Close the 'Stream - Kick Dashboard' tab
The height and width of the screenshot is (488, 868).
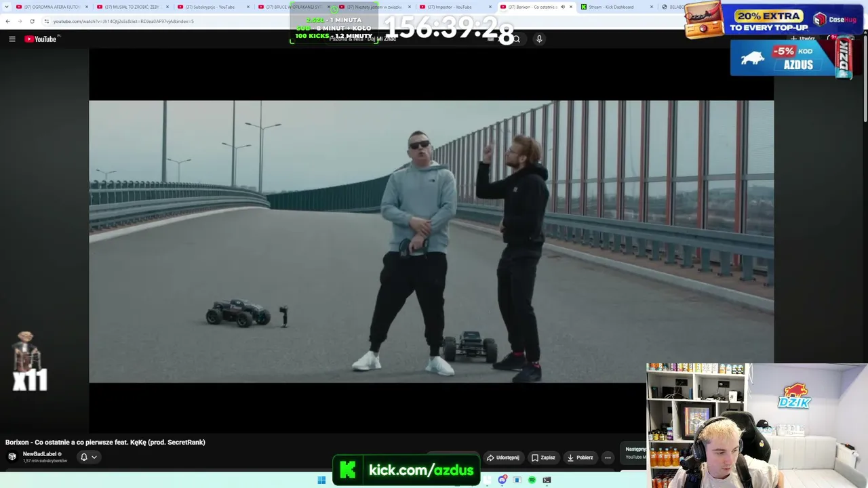point(652,7)
